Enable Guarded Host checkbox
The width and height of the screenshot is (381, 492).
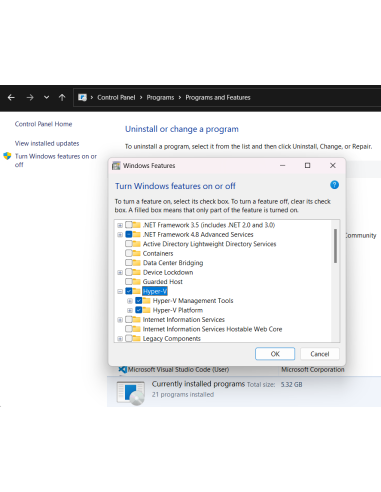point(129,282)
